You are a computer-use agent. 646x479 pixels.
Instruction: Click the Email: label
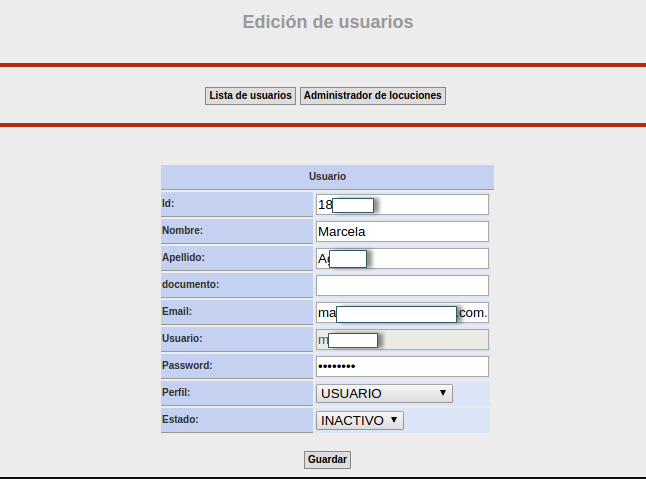(x=177, y=311)
